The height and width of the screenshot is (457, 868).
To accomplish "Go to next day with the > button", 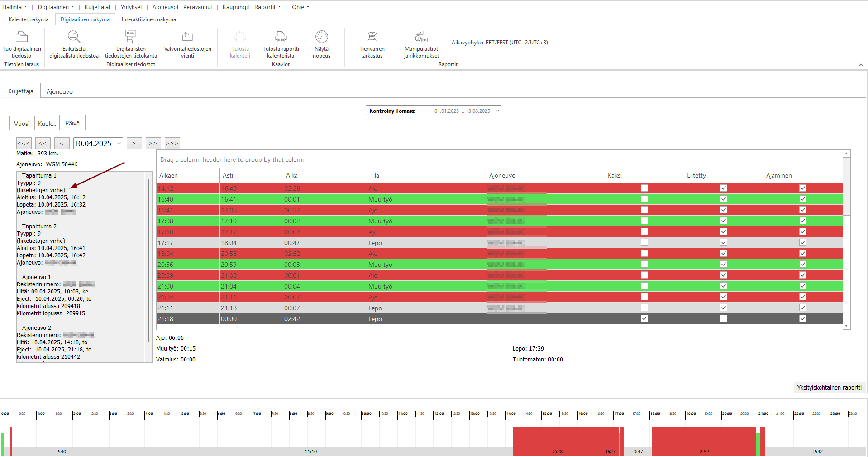I will [134, 144].
